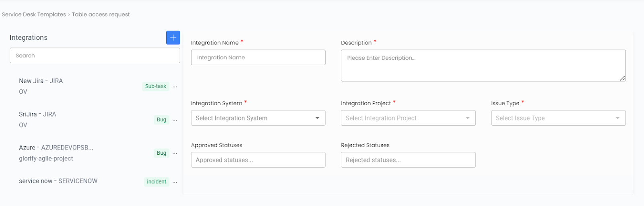Open more options for SriJira integration

pos(175,120)
